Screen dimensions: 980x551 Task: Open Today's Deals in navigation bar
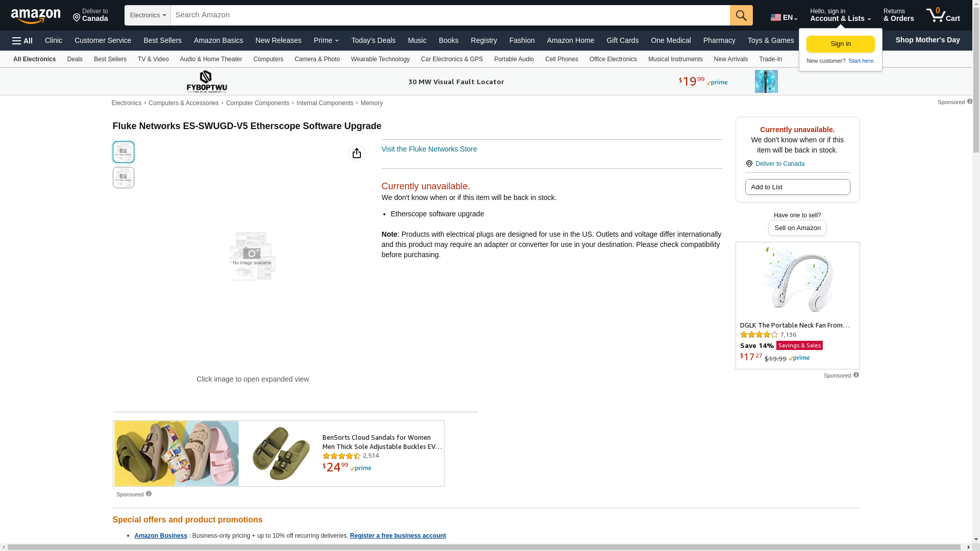point(373,40)
